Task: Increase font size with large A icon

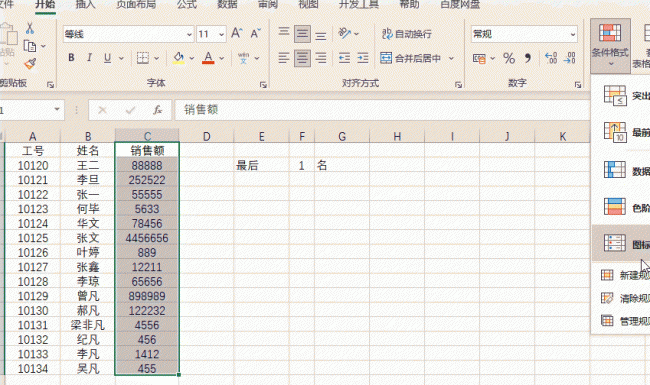Action: point(237,33)
